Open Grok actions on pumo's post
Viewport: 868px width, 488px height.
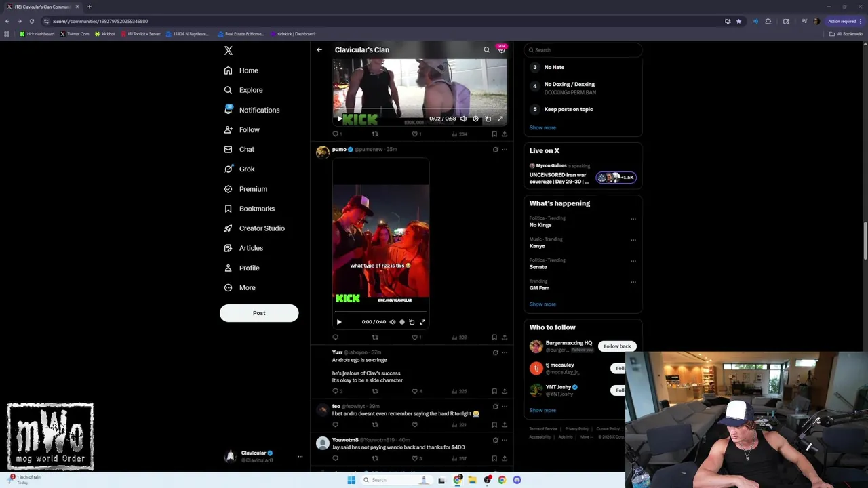pos(496,149)
